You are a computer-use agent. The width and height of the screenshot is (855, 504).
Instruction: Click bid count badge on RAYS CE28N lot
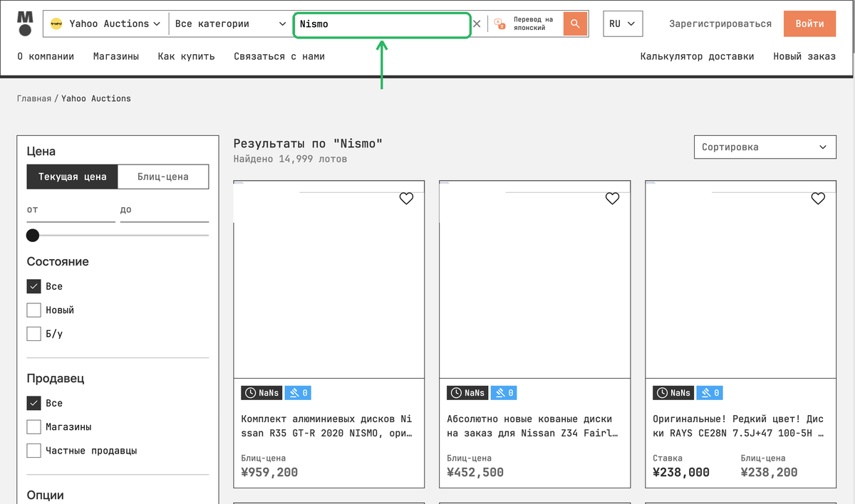(710, 393)
